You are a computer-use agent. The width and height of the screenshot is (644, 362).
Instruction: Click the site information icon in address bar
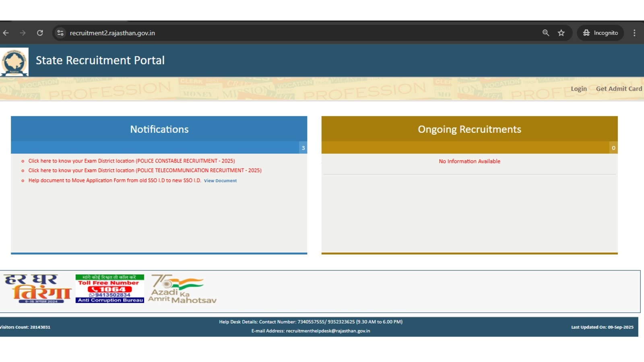tap(60, 33)
